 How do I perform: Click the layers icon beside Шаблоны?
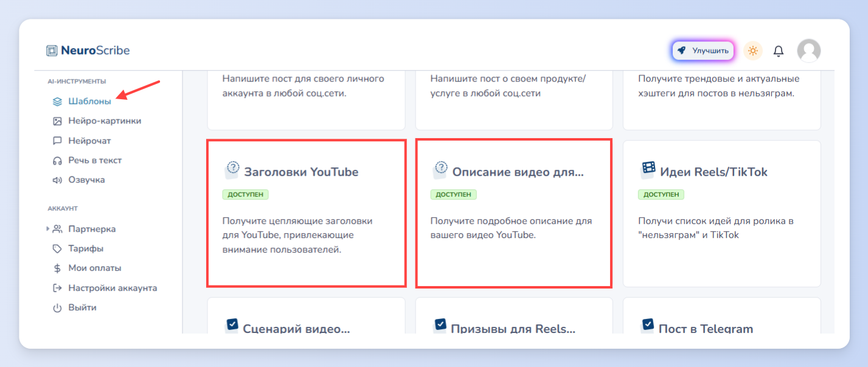57,102
